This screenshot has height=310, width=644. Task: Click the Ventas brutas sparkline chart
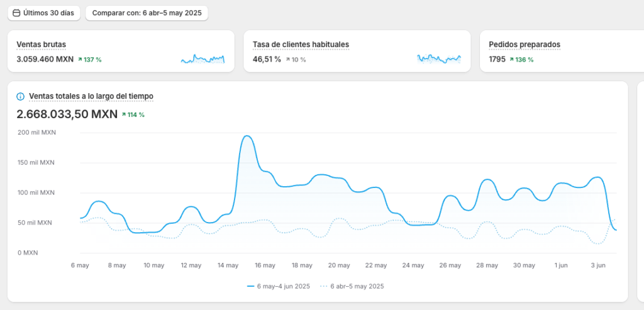203,59
